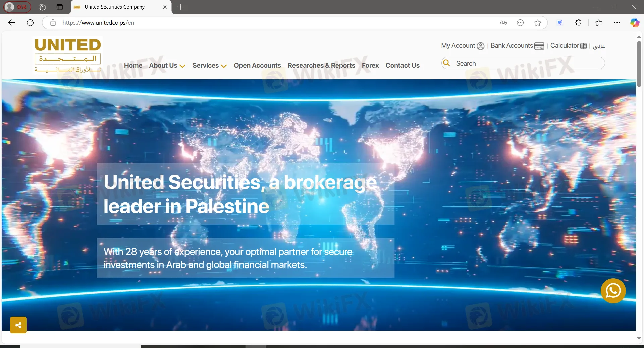Open the Favorites list icon

coord(599,23)
